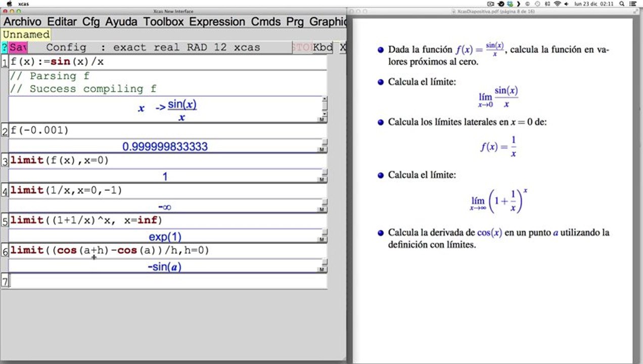Click scroll-down arrow in first output box
The image size is (643, 364).
pos(324,114)
